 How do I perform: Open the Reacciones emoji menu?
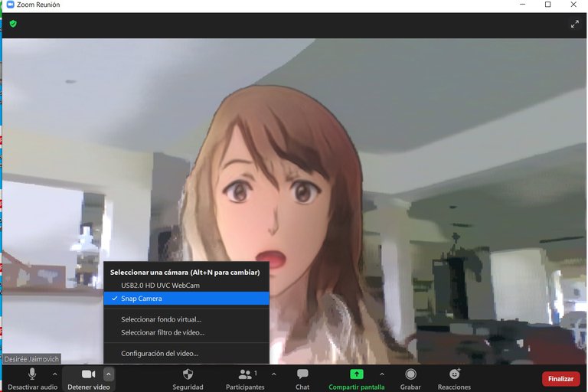pyautogui.click(x=454, y=379)
